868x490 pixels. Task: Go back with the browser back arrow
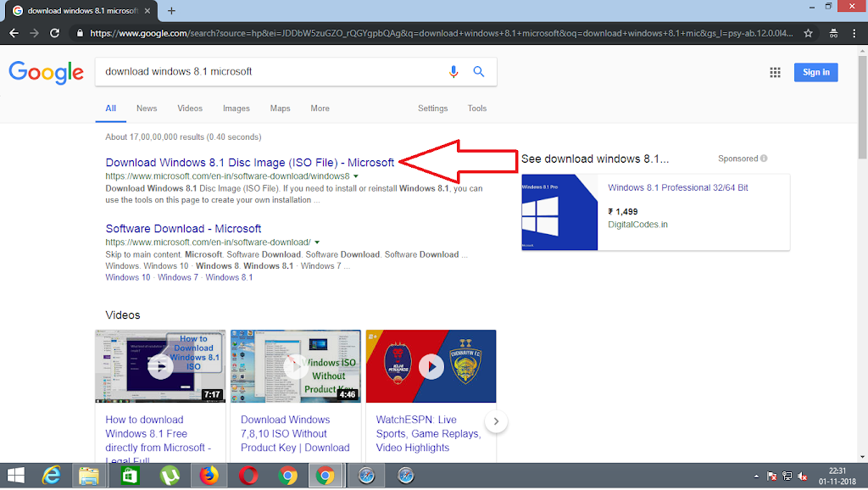point(14,33)
